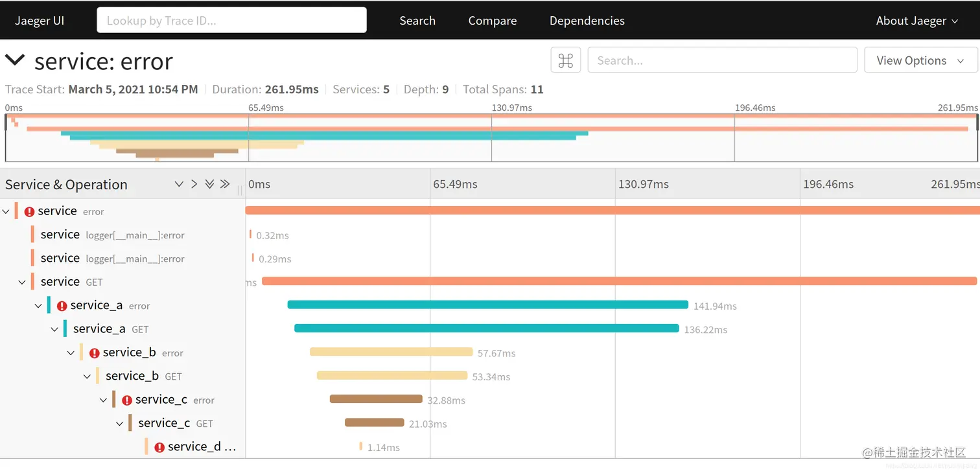Collapse all spans with the double right chevron
This screenshot has width=980, height=473.
coord(225,184)
